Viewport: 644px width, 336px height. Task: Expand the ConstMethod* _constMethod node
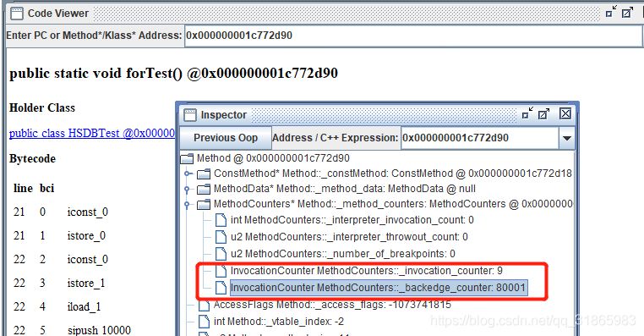[188, 174]
